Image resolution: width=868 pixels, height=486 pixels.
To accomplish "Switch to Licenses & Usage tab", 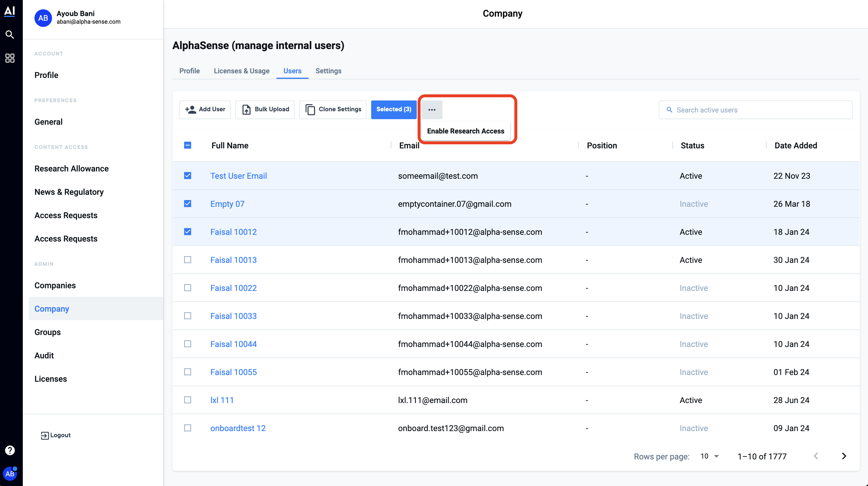I will 242,71.
